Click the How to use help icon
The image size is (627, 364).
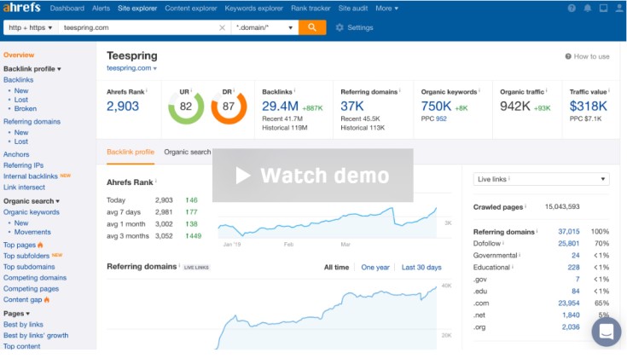coord(569,56)
